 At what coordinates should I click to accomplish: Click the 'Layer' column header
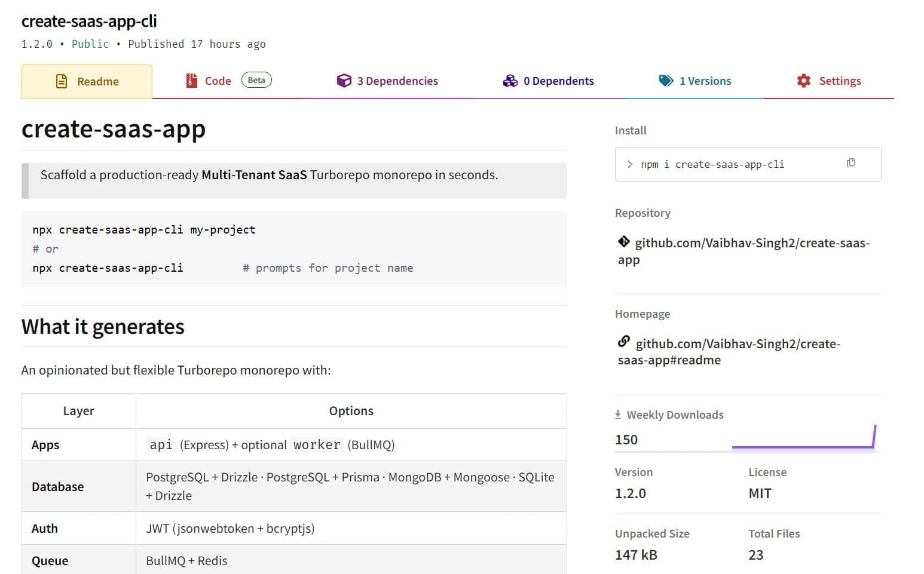(78, 411)
